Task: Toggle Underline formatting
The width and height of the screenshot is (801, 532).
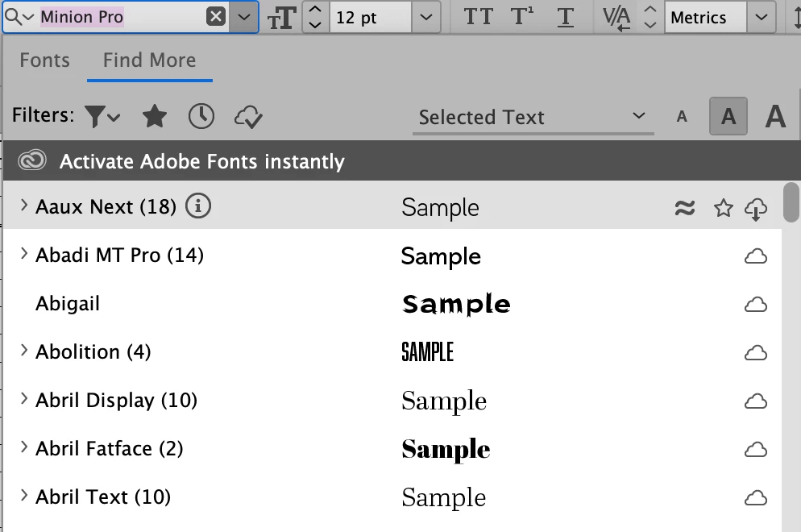Action: (x=565, y=18)
